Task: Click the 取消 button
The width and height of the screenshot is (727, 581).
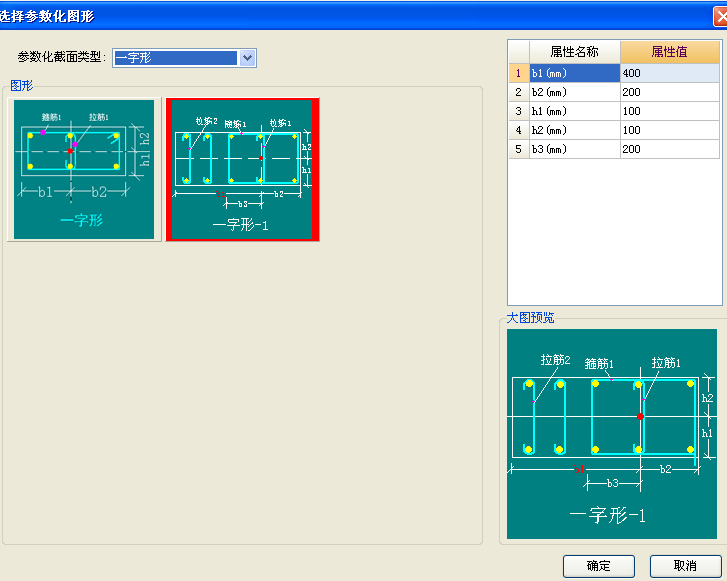Action: click(685, 566)
